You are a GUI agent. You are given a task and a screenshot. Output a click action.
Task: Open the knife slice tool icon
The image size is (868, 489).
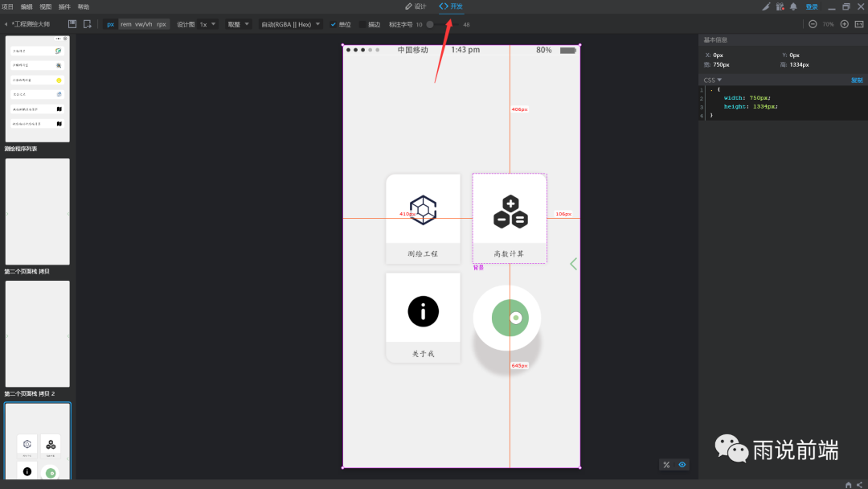tap(766, 6)
